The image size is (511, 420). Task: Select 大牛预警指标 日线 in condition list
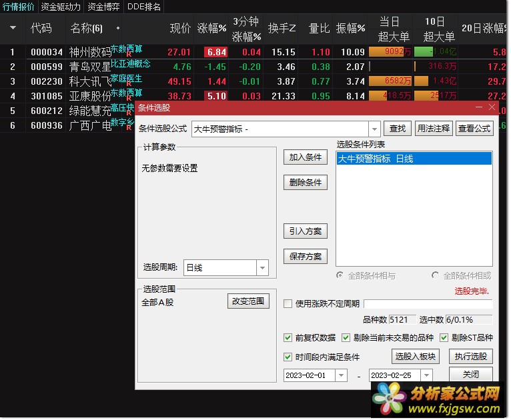pyautogui.click(x=414, y=159)
